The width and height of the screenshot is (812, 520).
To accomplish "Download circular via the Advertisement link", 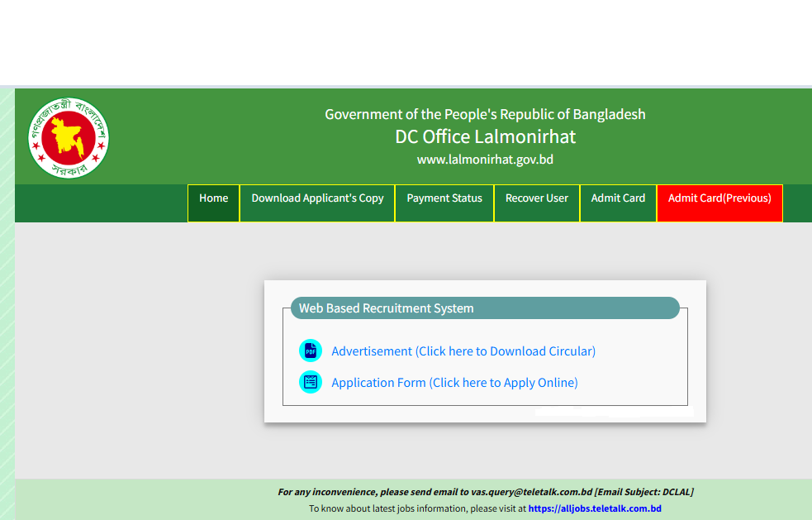I will 463,351.
